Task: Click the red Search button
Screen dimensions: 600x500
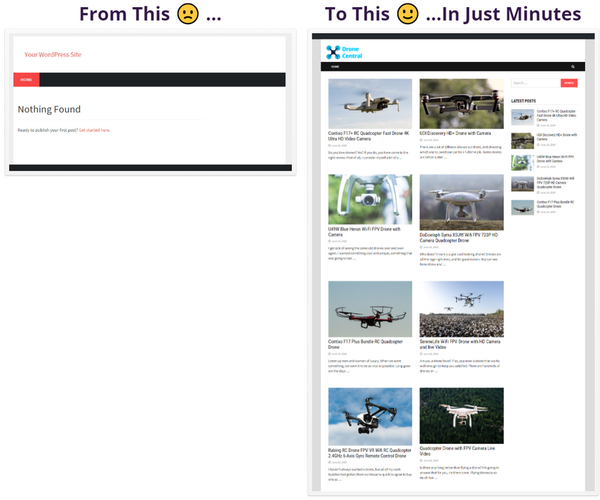Action: 569,83
